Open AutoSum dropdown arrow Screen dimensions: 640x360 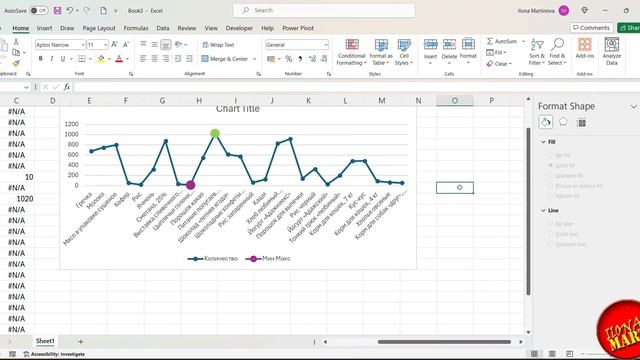tap(523, 41)
